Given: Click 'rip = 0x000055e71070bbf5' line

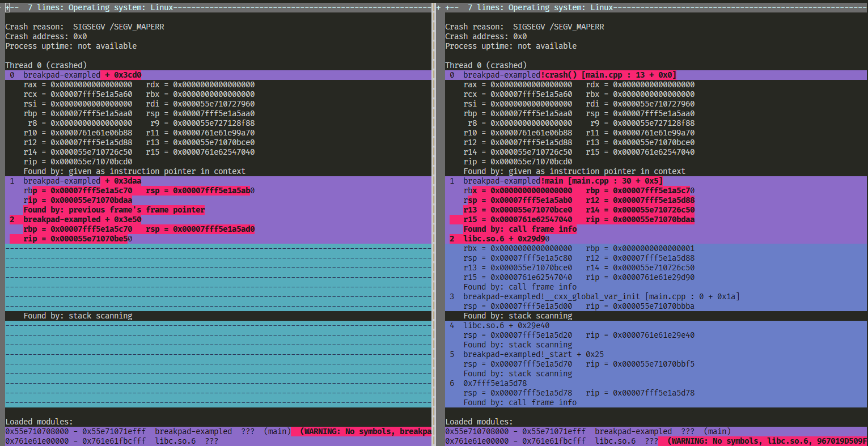Looking at the screenshot, I should 640,364.
